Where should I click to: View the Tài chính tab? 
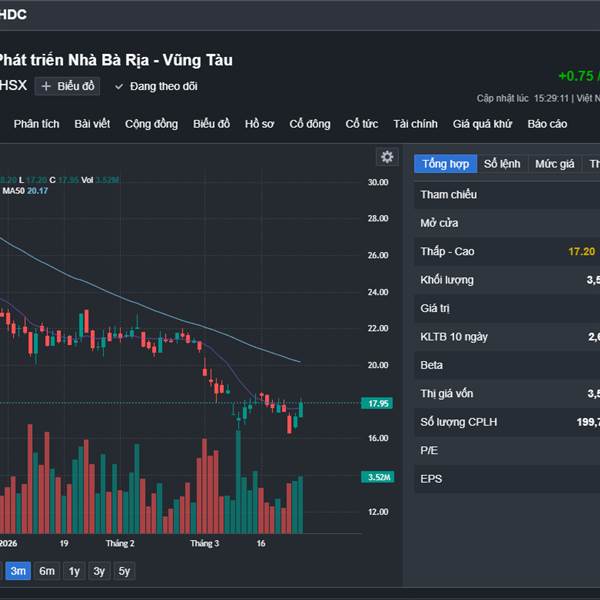(x=415, y=124)
